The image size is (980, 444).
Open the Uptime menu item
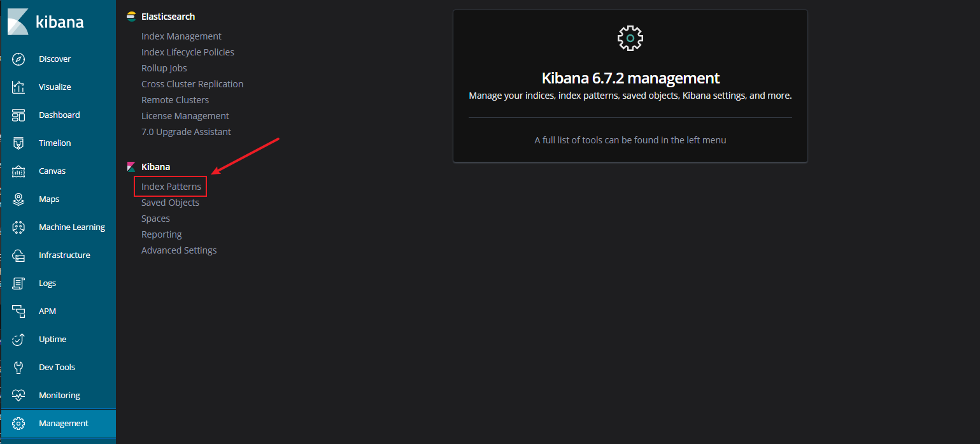coord(52,340)
